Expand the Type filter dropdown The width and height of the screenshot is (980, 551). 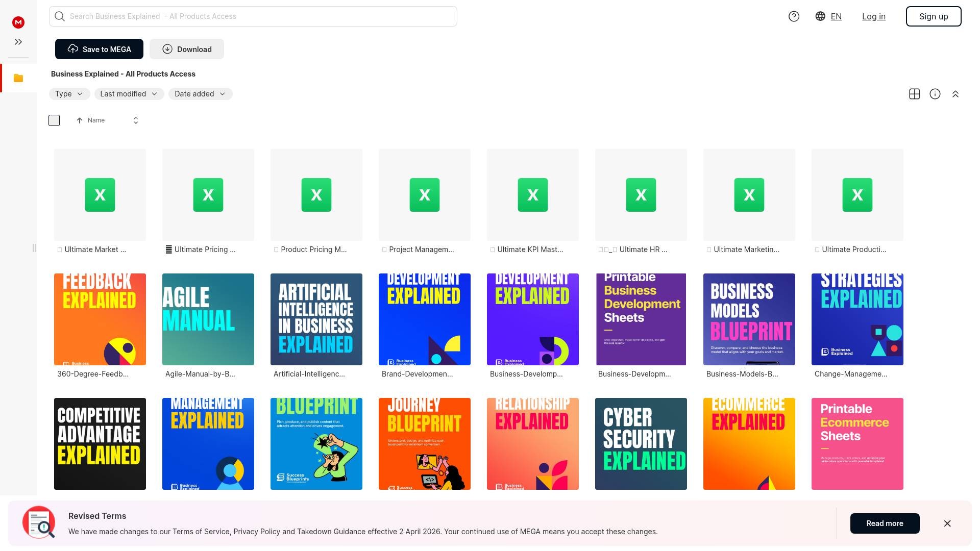tap(69, 94)
